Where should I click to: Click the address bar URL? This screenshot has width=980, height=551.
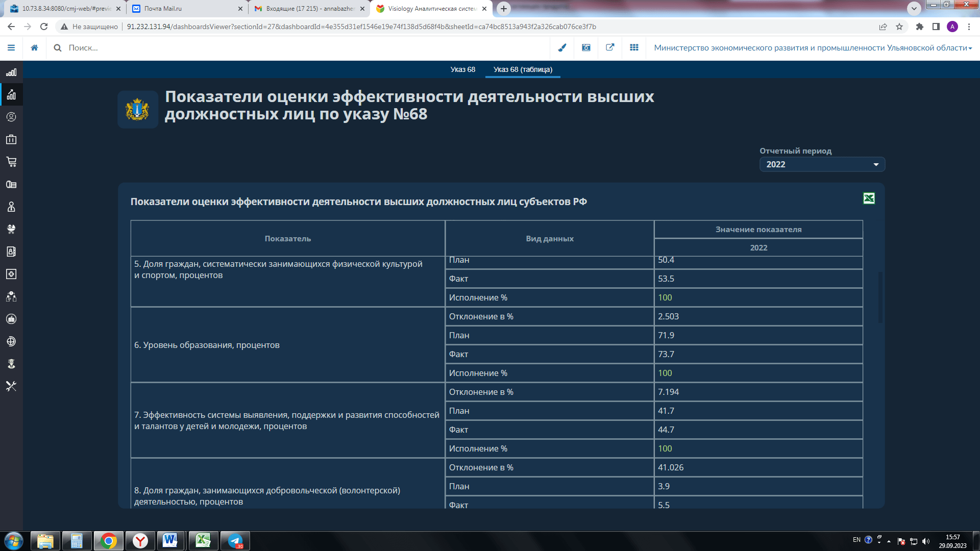pyautogui.click(x=361, y=27)
